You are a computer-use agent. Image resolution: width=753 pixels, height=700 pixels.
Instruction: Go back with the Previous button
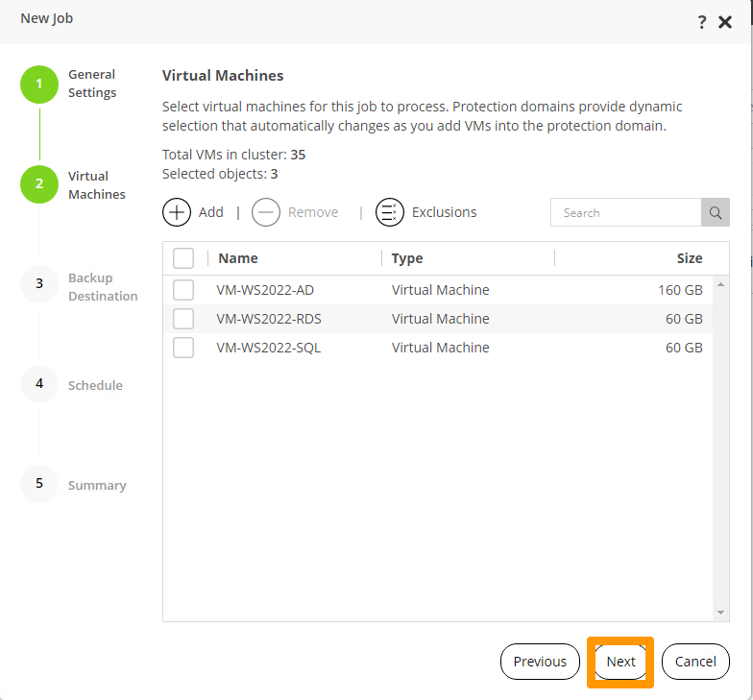(540, 662)
